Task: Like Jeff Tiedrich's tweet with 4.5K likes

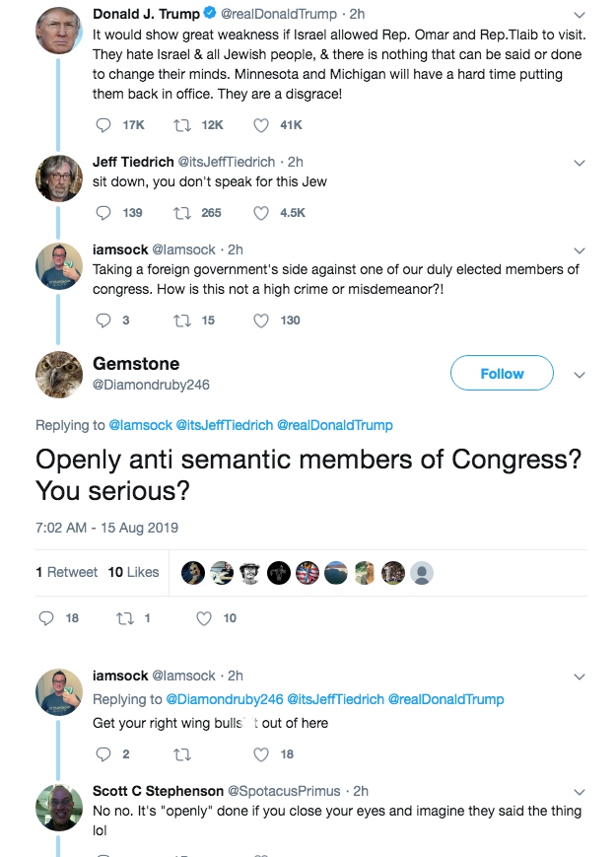Action: pyautogui.click(x=261, y=213)
